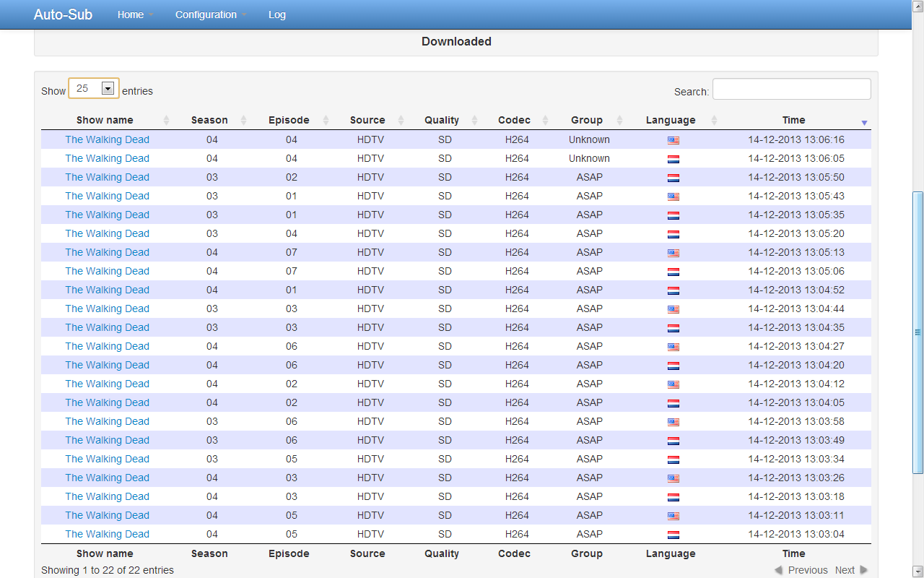The image size is (924, 578).
Task: Click the Auto-Sub brand logo text
Action: (x=63, y=14)
